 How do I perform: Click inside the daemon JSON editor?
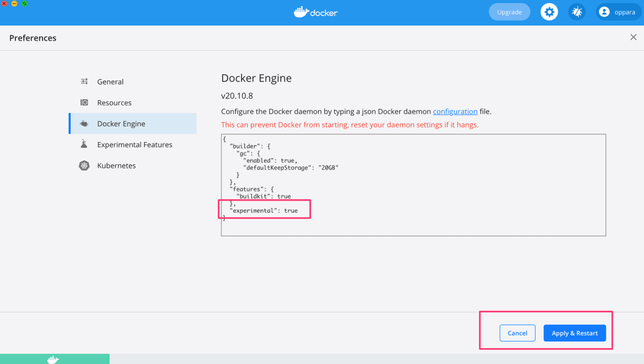[x=413, y=185]
